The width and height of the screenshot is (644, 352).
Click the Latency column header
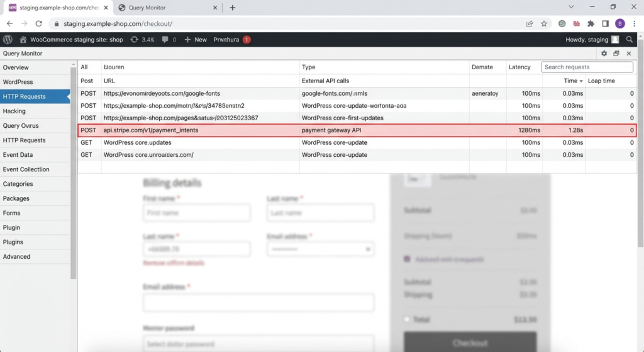[x=519, y=67]
